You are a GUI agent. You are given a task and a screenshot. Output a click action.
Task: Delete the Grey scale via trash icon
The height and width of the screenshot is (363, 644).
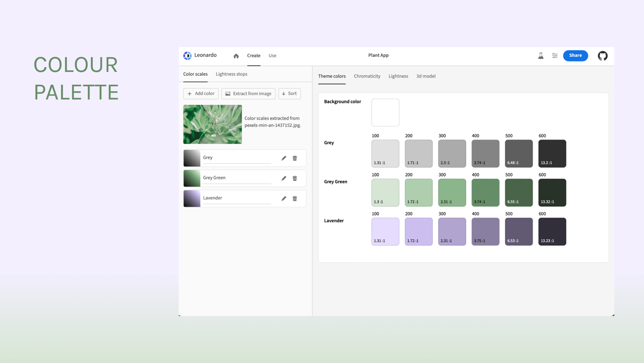tap(295, 158)
